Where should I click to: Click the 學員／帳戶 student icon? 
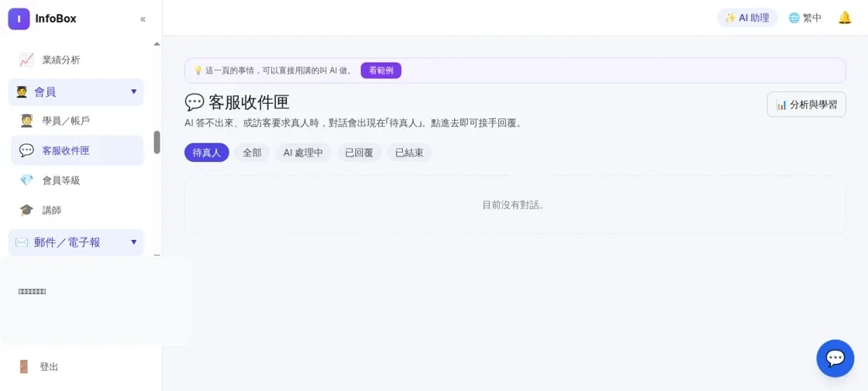pyautogui.click(x=26, y=121)
